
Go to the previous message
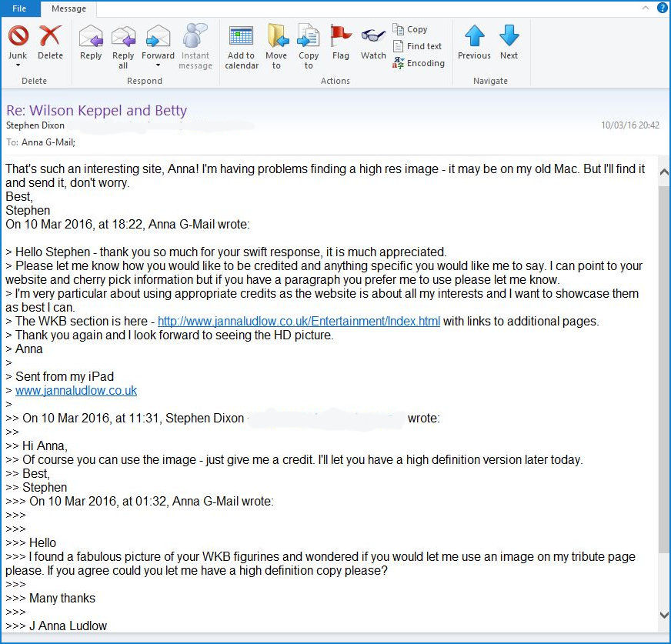click(474, 42)
